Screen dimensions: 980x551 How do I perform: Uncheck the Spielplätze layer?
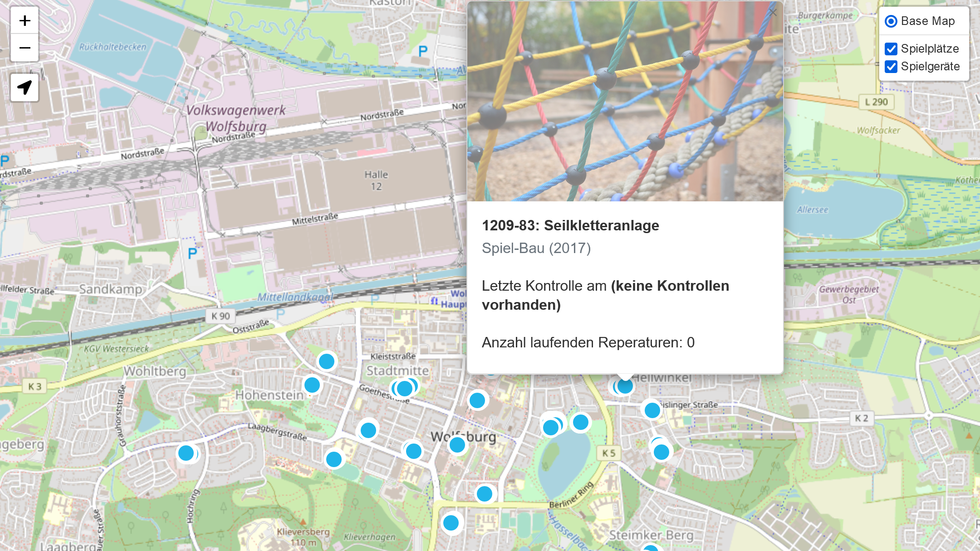click(x=891, y=49)
